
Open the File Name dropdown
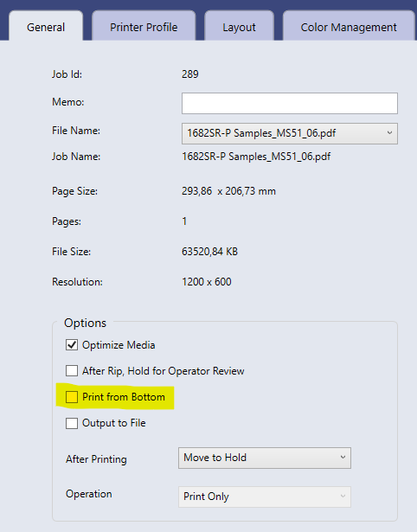290,133
